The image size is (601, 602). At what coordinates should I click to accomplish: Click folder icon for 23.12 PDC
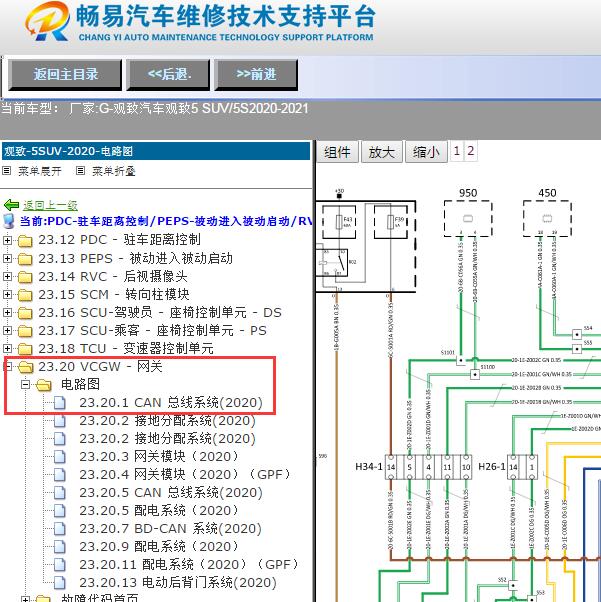[25, 241]
